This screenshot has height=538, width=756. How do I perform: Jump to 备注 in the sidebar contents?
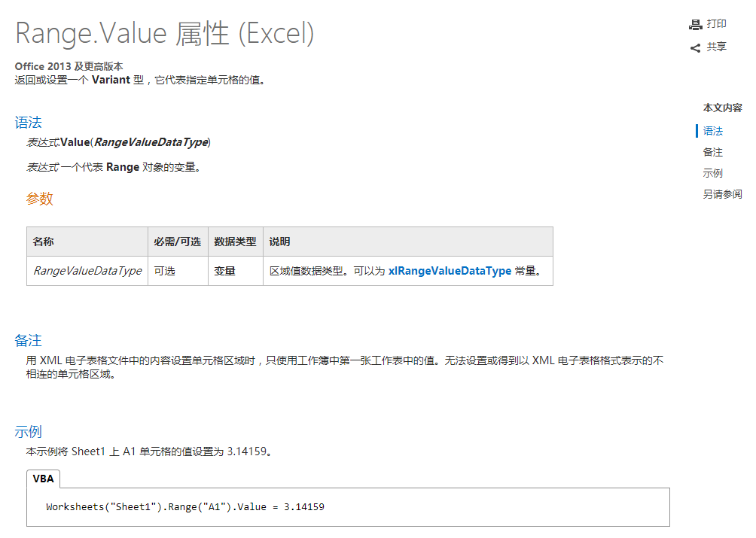tap(712, 152)
